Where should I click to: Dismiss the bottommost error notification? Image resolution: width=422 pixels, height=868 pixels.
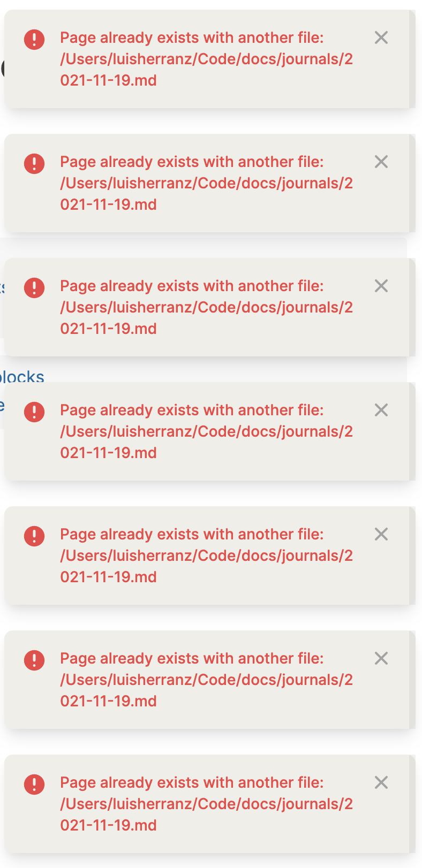381,782
